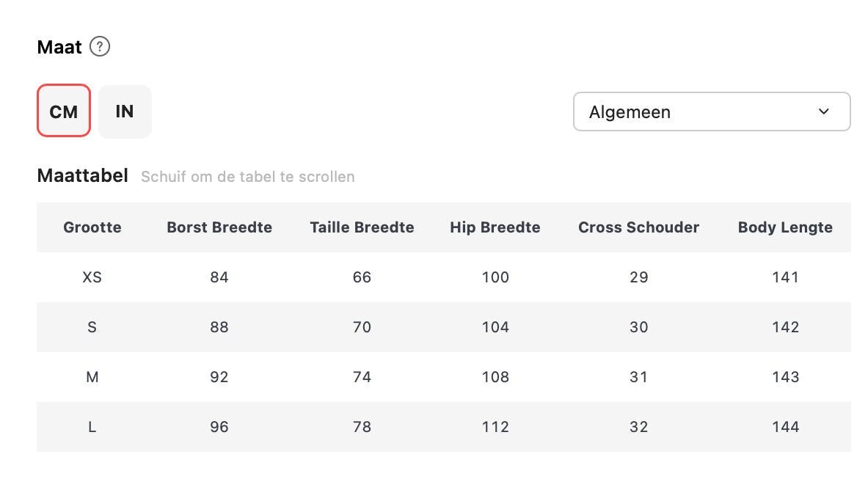
Task: Select the M size row label
Action: (92, 377)
